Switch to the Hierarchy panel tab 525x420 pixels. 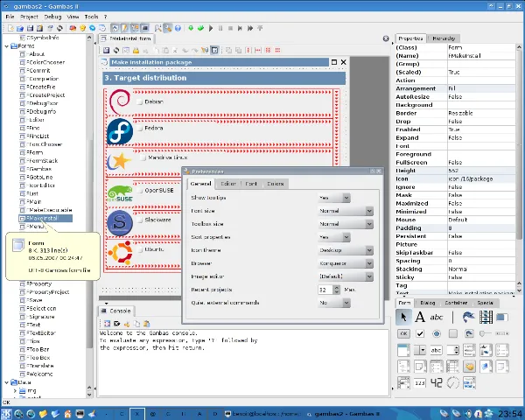tap(444, 38)
